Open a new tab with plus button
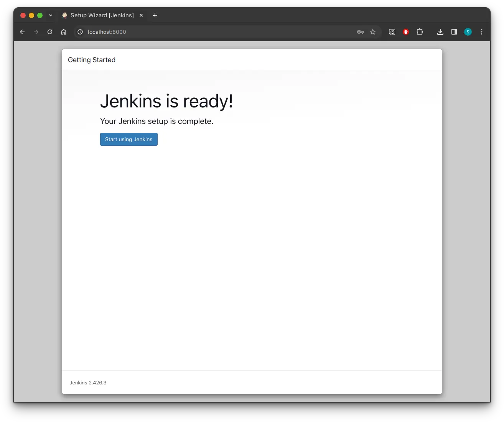 click(155, 15)
